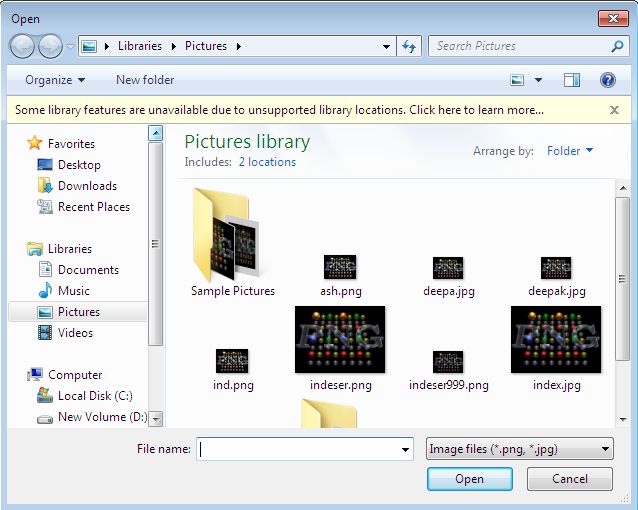
Task: Click the Refresh button in address bar
Action: point(409,46)
